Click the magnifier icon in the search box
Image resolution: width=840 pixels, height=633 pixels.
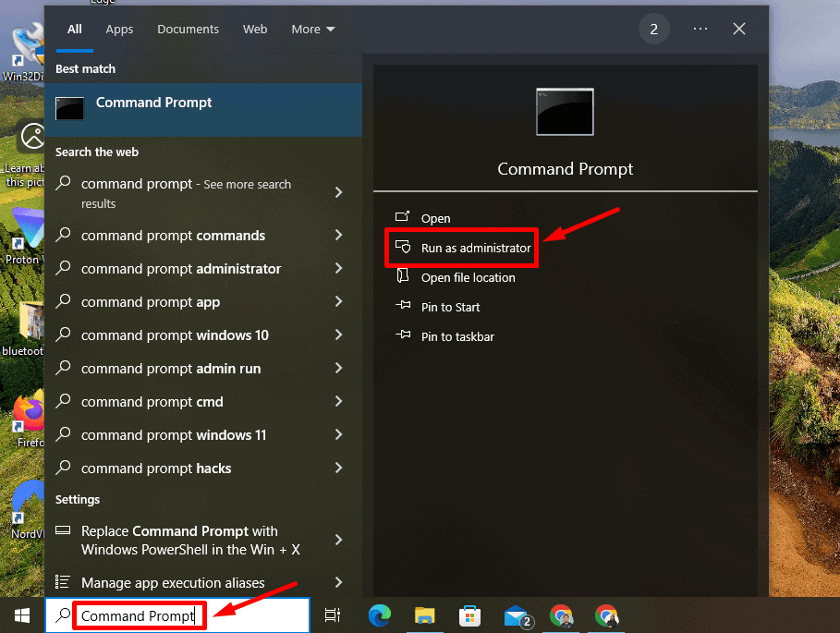(x=63, y=615)
